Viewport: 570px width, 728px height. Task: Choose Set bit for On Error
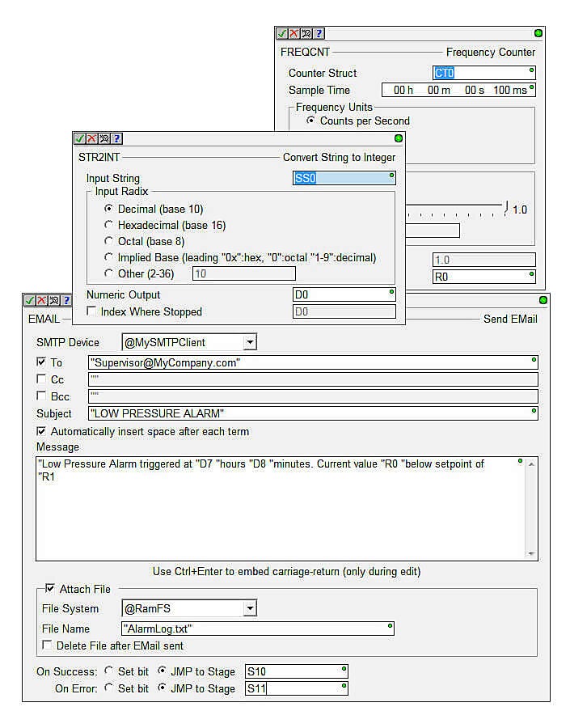click(x=108, y=688)
